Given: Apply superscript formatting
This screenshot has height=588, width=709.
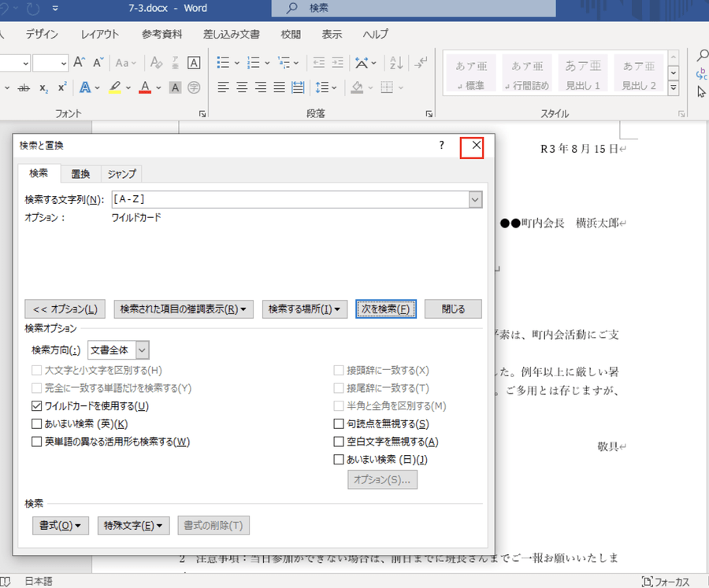Looking at the screenshot, I should point(62,87).
